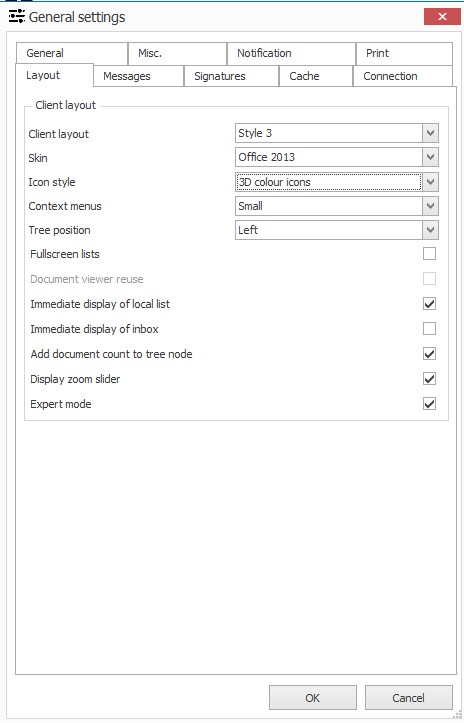
Task: Click the Cancel button
Action: 409,698
